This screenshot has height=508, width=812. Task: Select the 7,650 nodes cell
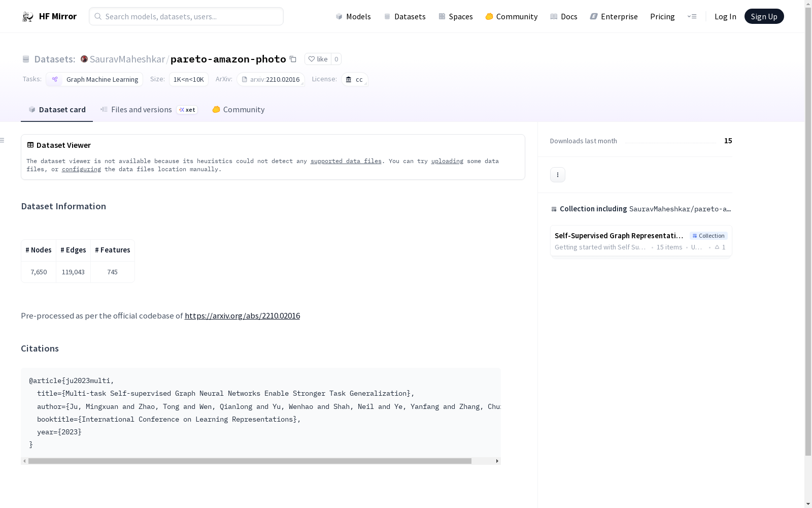[x=39, y=272]
